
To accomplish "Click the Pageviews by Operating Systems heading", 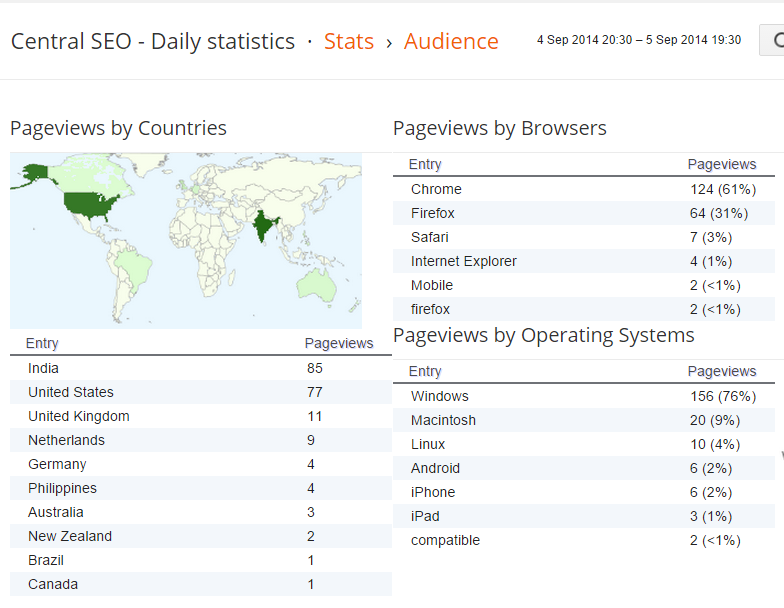I will (544, 336).
